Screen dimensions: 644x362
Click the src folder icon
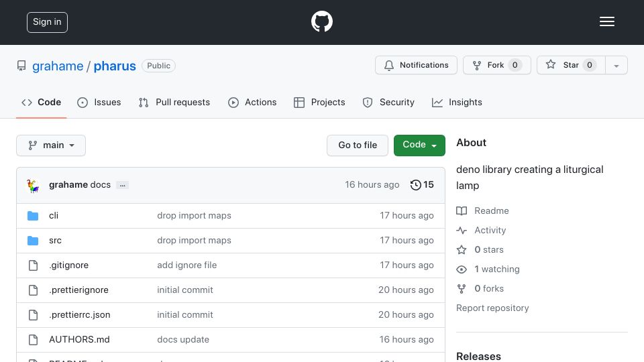click(x=33, y=241)
